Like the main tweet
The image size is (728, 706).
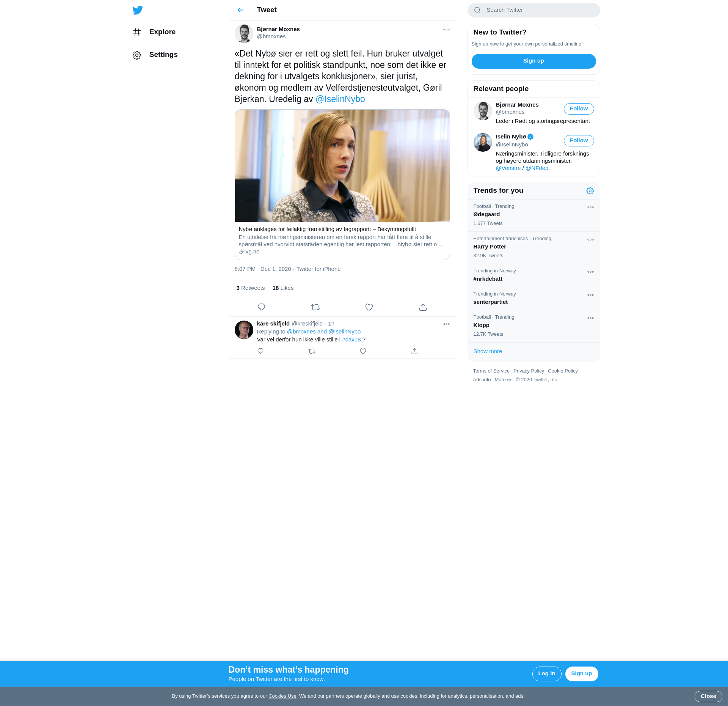pos(369,307)
